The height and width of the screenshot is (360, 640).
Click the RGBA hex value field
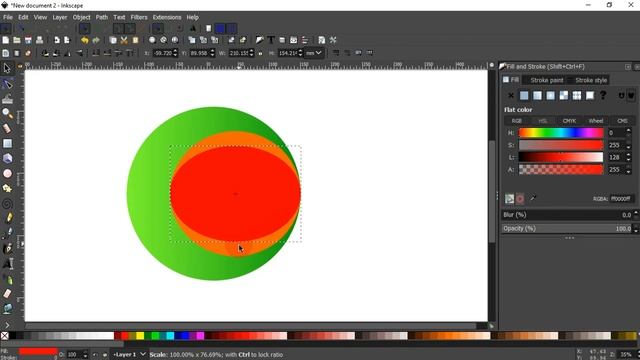[x=622, y=198]
